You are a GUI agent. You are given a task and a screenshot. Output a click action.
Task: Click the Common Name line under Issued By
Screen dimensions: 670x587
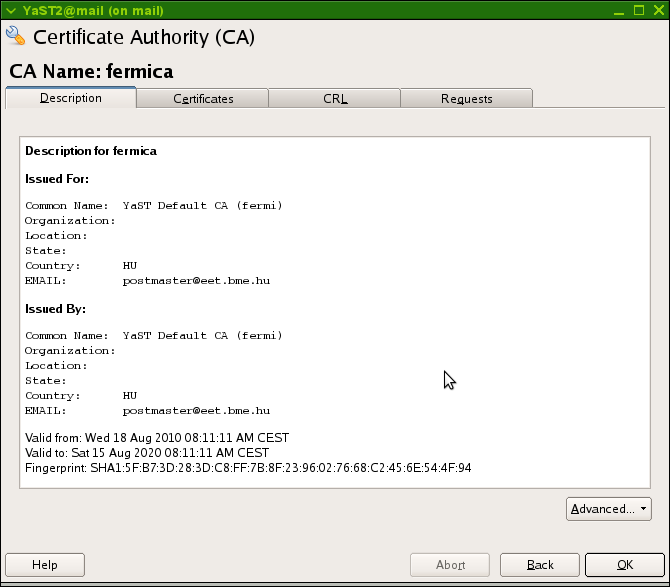coord(154,335)
